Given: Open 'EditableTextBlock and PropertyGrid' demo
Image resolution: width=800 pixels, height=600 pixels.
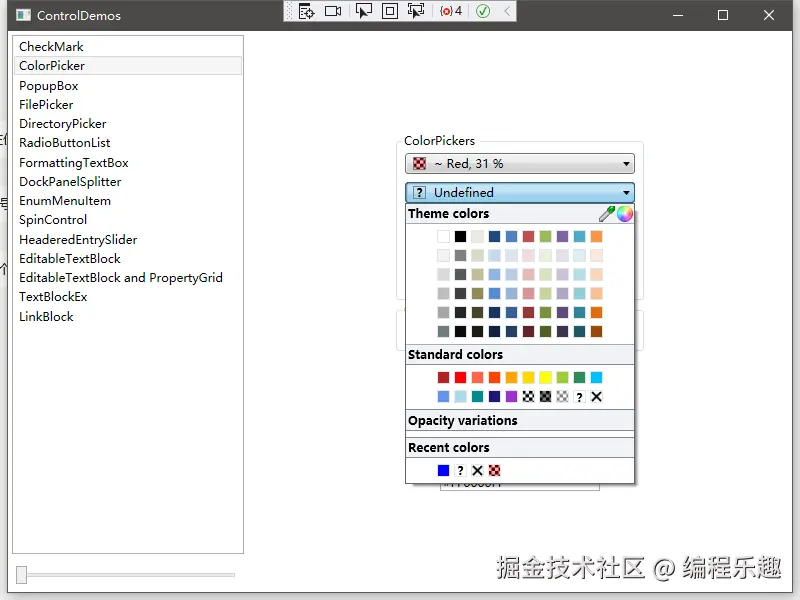Looking at the screenshot, I should tap(128, 278).
